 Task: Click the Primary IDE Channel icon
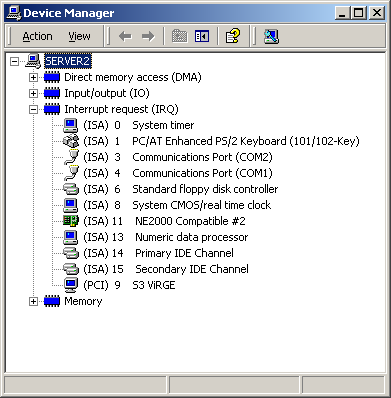tap(71, 253)
